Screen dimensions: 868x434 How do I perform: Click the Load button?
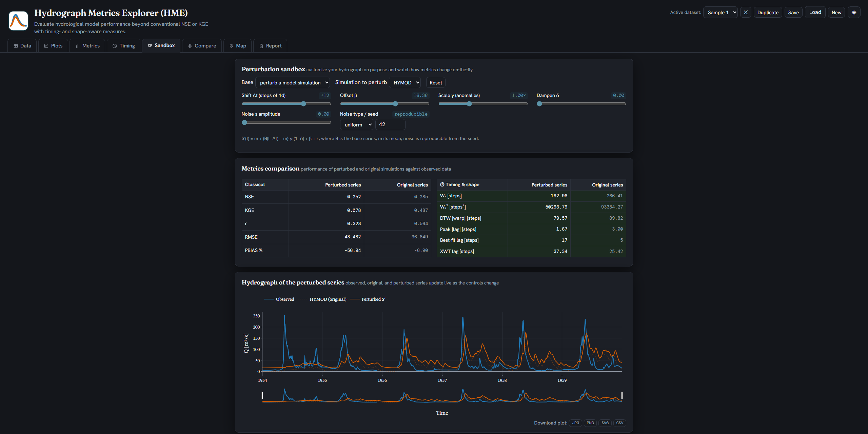pyautogui.click(x=815, y=12)
